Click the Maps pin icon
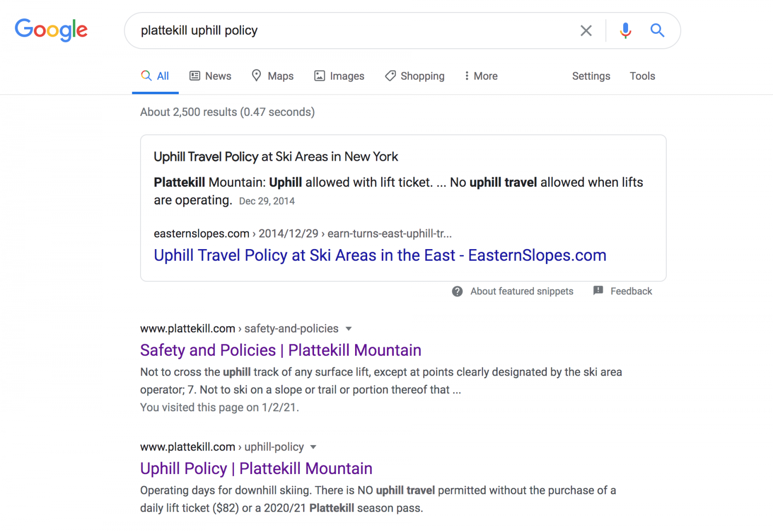773x532 pixels. [x=257, y=76]
